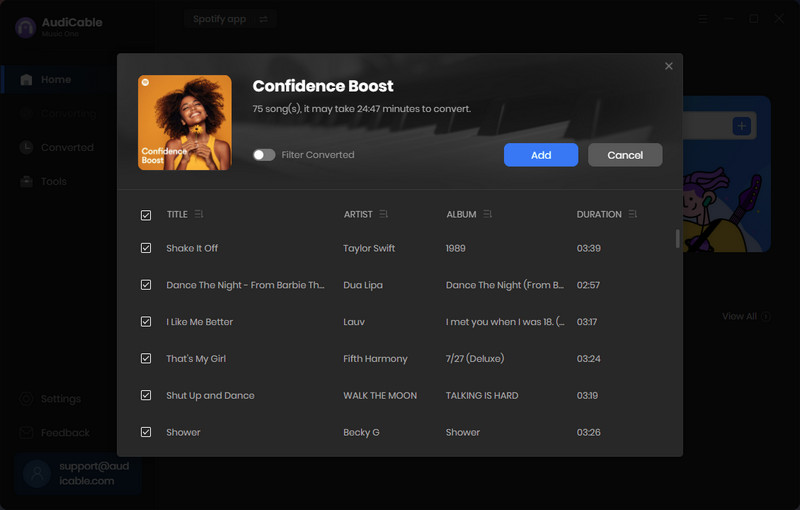The width and height of the screenshot is (800, 510).
Task: Click the ALBUM column header label
Action: (461, 215)
